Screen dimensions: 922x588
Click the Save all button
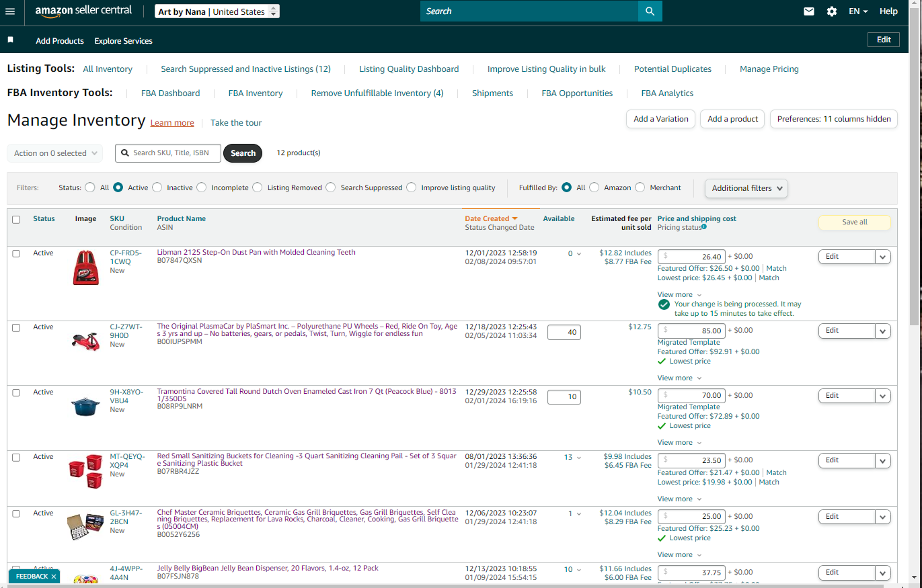pos(855,222)
